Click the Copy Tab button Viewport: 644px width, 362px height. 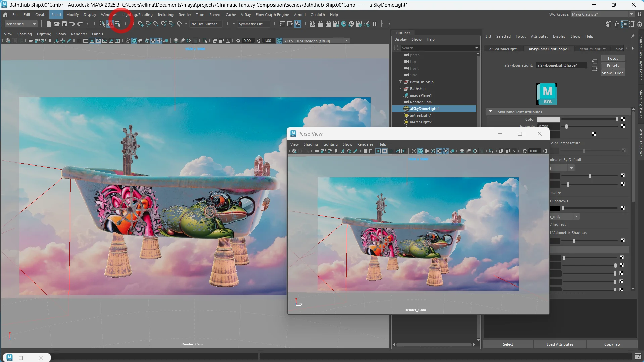tap(612, 344)
